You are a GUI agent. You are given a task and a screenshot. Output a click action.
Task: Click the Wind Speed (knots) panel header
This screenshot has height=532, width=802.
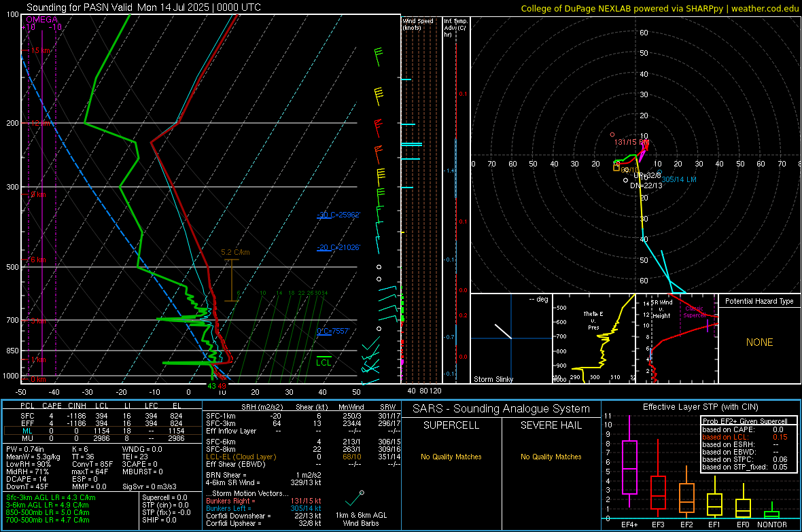[x=418, y=24]
